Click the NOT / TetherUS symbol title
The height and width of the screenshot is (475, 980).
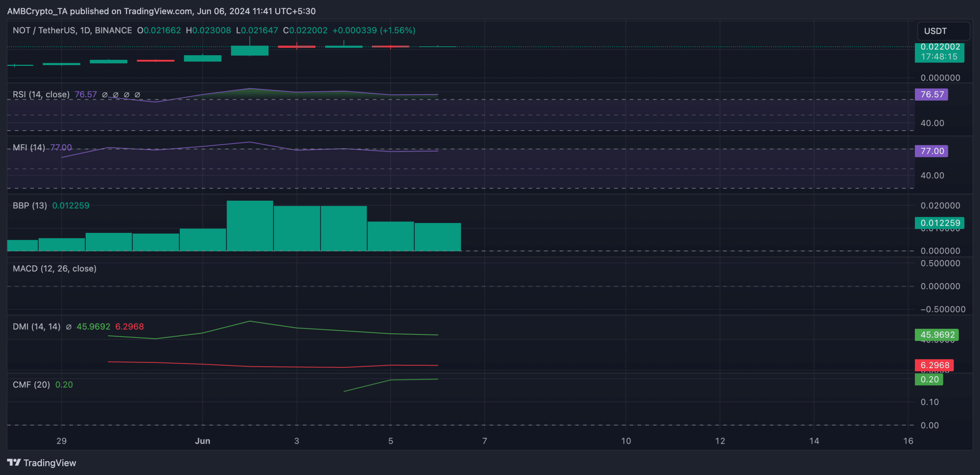[x=72, y=30]
